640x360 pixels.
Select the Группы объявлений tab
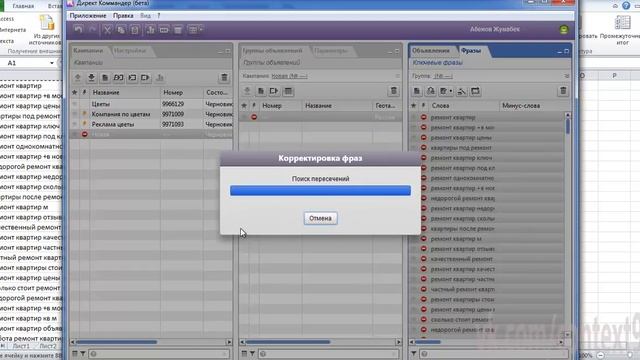[x=272, y=51]
